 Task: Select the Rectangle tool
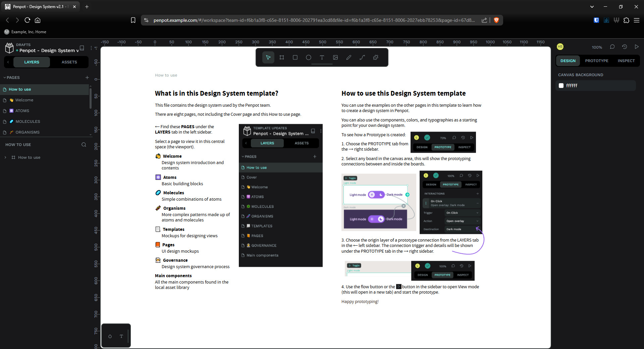[x=295, y=57]
